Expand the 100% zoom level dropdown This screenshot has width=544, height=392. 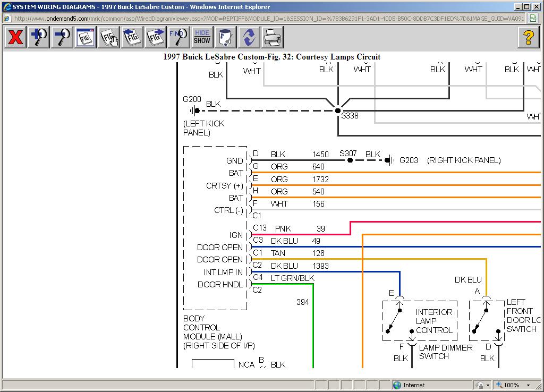click(x=528, y=385)
